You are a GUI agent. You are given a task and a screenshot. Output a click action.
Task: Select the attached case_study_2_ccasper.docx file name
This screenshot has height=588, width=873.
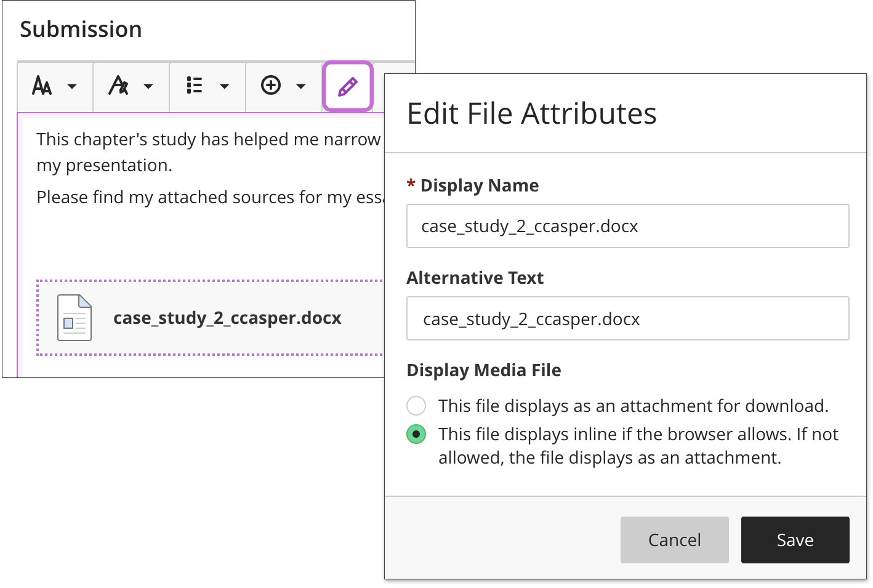(227, 318)
